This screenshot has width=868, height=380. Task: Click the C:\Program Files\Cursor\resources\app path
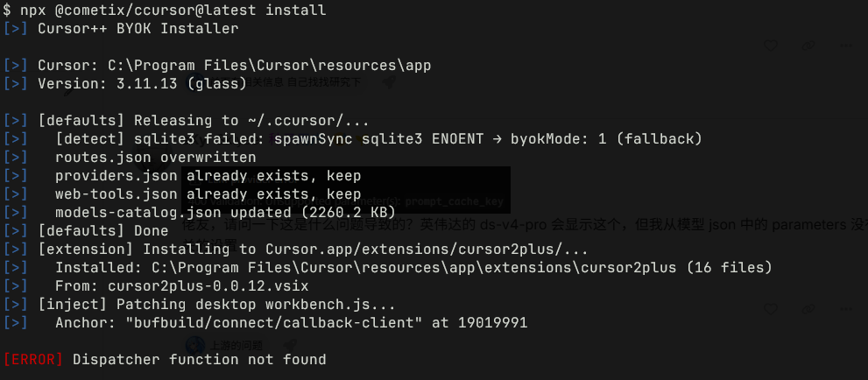click(269, 66)
